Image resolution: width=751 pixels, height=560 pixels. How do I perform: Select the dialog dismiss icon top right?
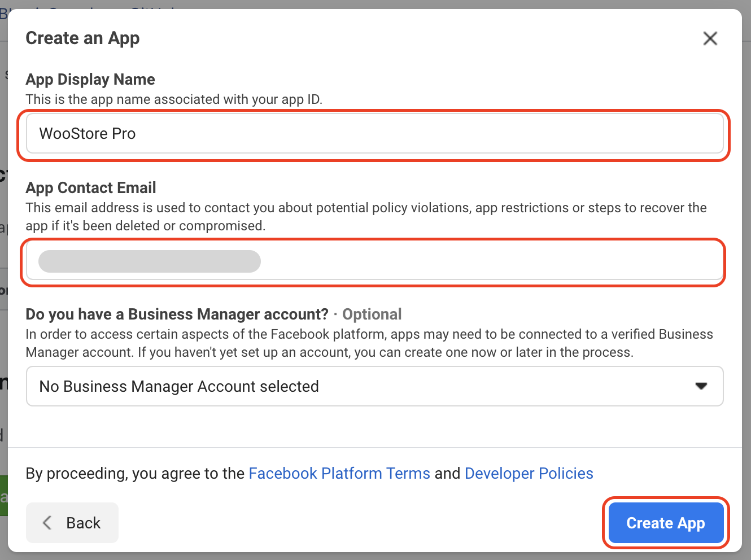click(710, 38)
